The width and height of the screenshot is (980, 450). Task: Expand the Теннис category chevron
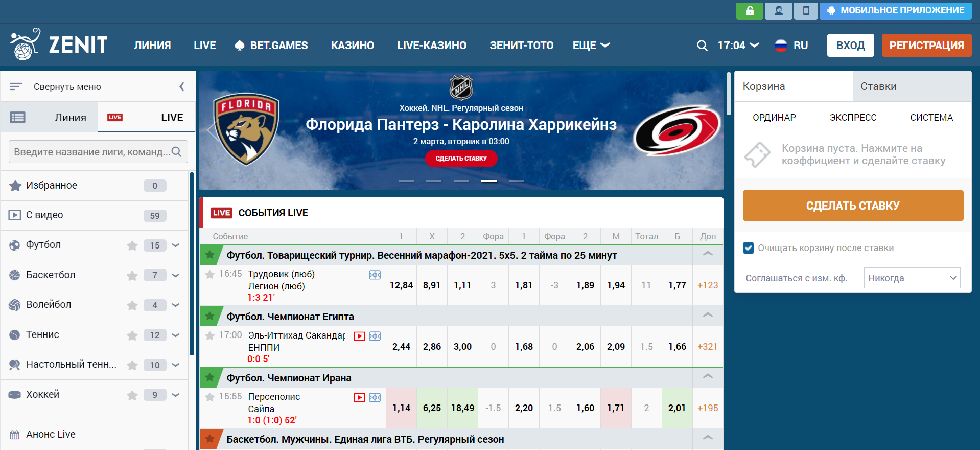point(176,335)
